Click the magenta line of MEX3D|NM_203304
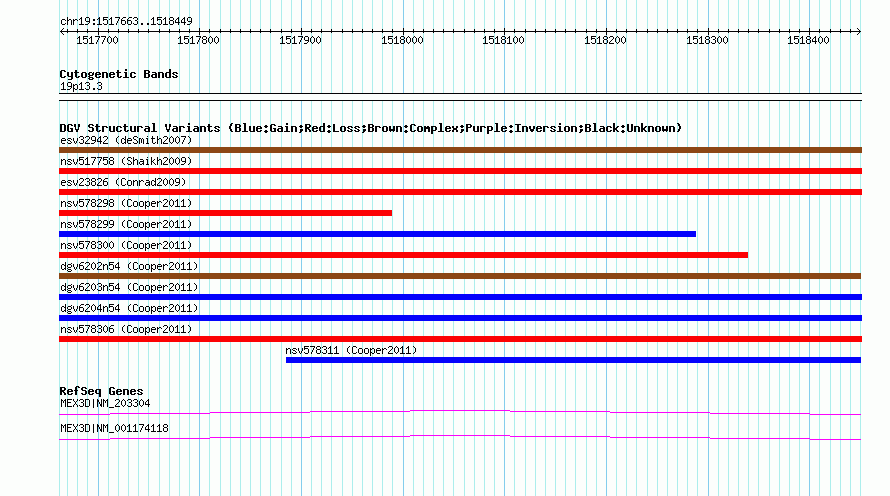The image size is (890, 496). click(460, 413)
